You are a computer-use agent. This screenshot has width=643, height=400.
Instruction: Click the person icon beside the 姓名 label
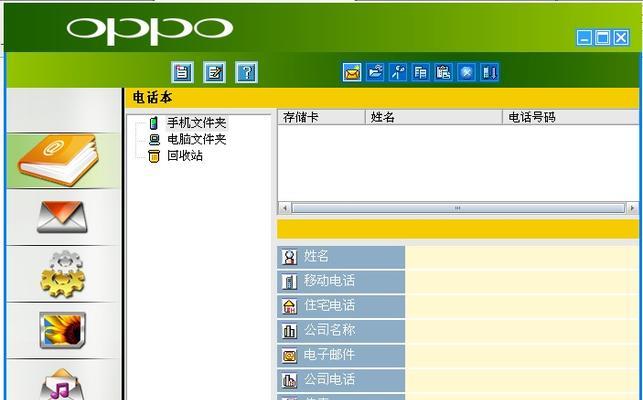(x=290, y=257)
